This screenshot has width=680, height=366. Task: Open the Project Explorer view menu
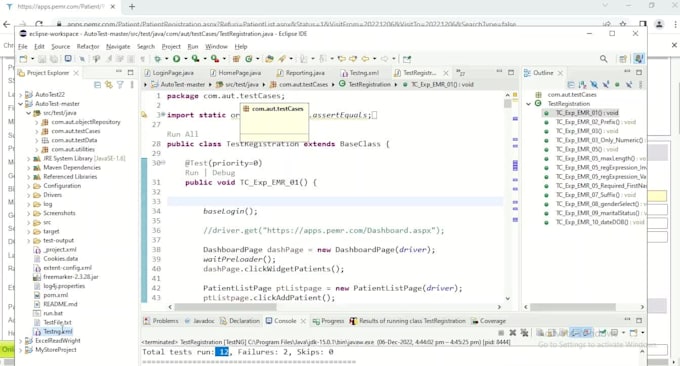pyautogui.click(x=132, y=85)
